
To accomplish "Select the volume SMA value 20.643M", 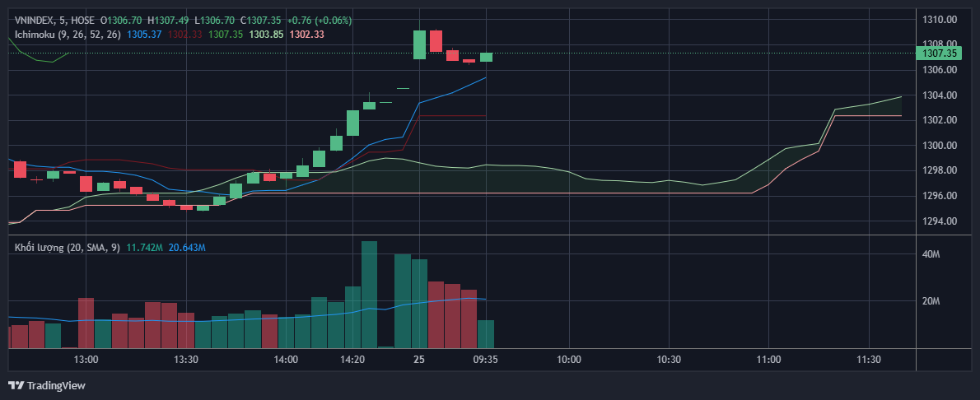I will point(187,248).
